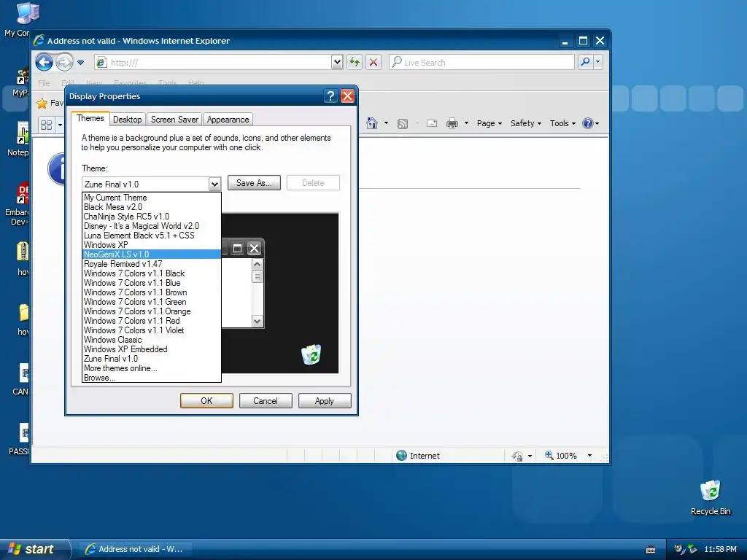Click More themes online... entry
Screen dimensions: 747x560
(152, 368)
